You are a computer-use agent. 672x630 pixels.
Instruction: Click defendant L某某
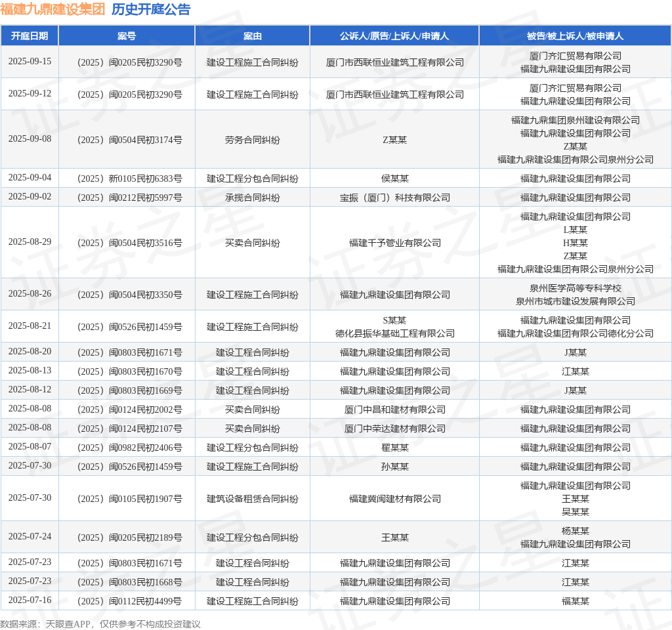[x=575, y=230]
